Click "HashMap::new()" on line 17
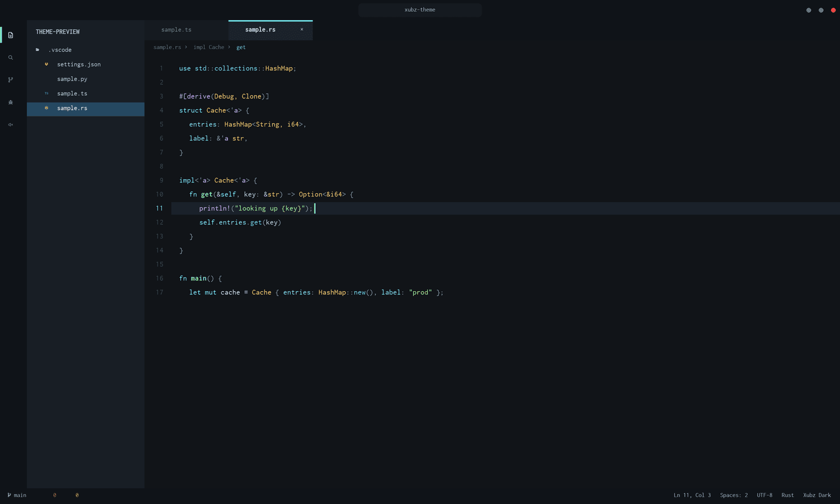The width and height of the screenshot is (840, 504). pos(346,292)
